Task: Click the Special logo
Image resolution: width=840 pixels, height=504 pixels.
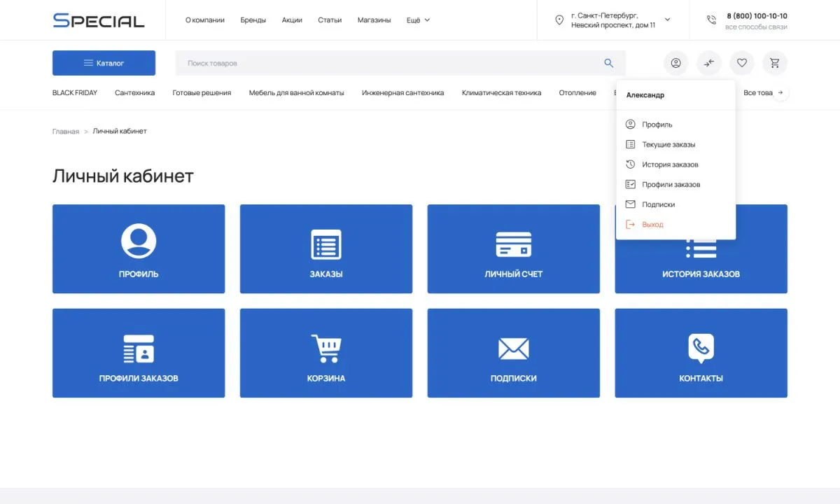Action: coord(99,20)
